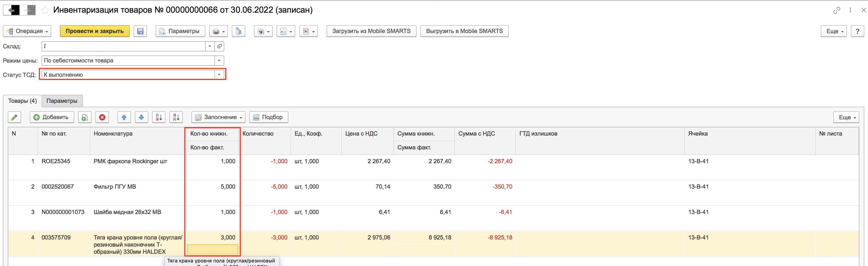The width and height of the screenshot is (868, 266).
Task: Move the row up with blue arrow
Action: pos(124,117)
